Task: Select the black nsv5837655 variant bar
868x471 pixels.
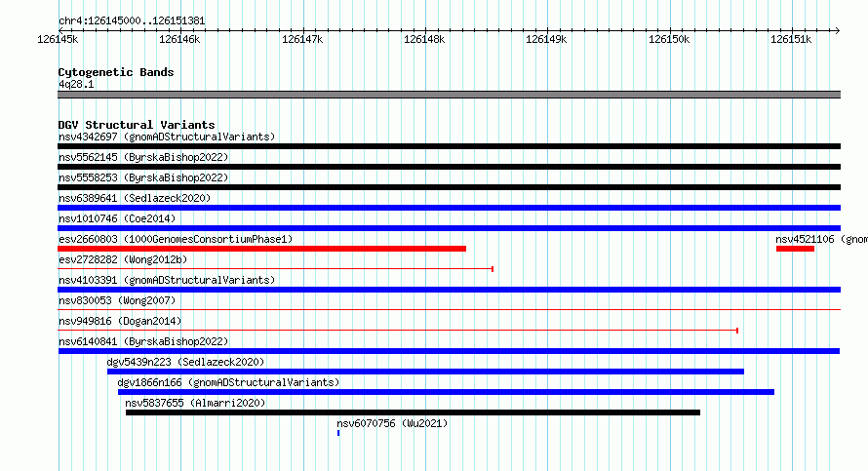Action: click(x=413, y=412)
